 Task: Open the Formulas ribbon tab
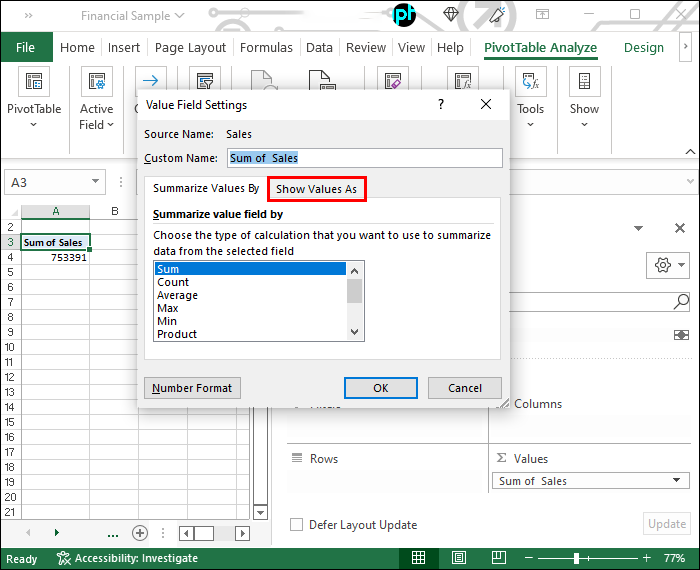coord(266,47)
